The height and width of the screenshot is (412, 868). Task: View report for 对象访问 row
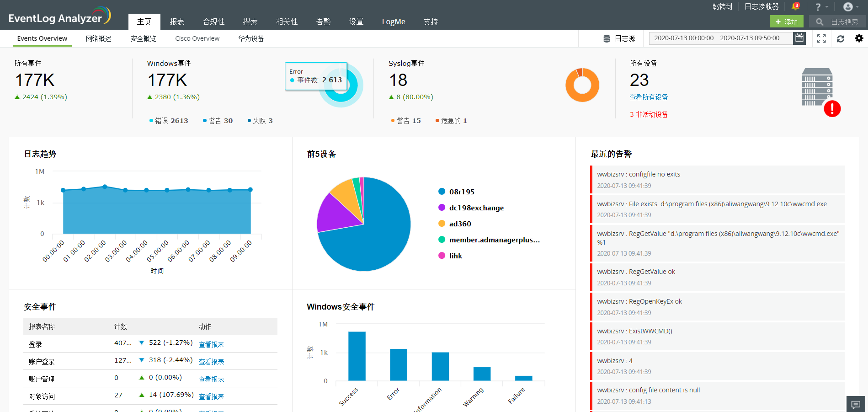[x=211, y=396]
